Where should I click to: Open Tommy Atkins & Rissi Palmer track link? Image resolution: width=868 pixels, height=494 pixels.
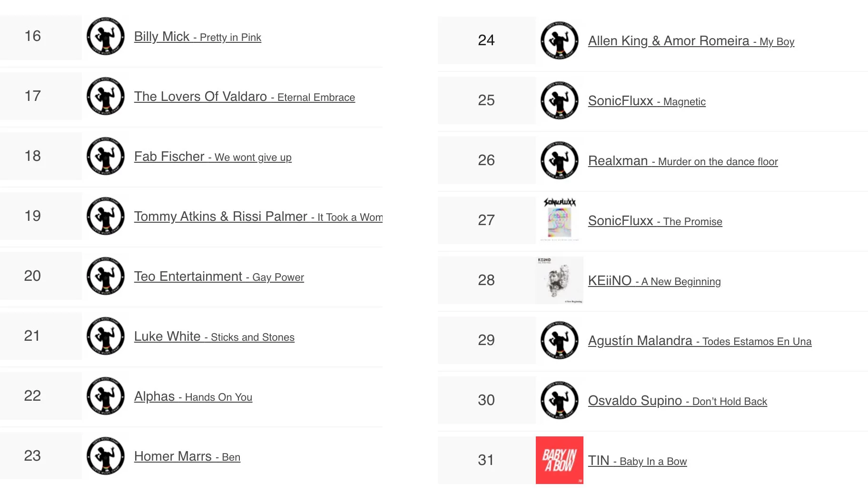click(258, 217)
